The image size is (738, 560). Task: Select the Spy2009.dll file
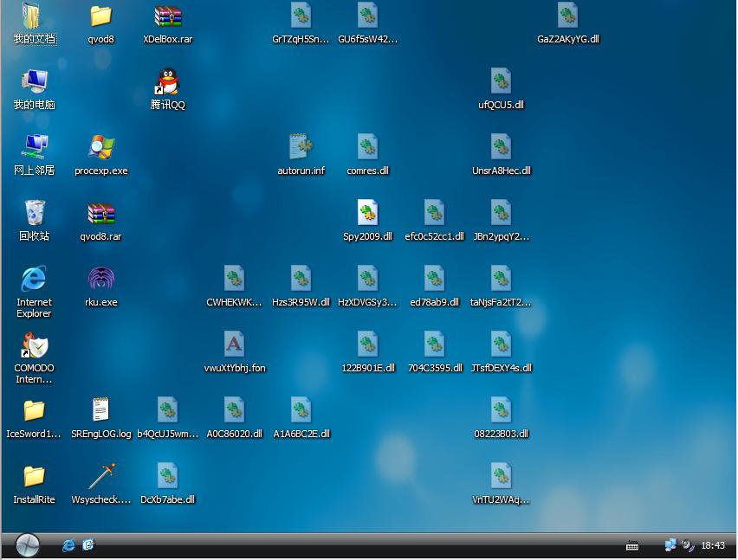click(x=367, y=215)
